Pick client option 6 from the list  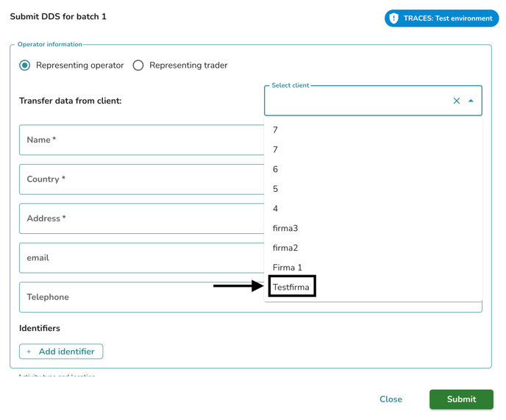pos(276,169)
